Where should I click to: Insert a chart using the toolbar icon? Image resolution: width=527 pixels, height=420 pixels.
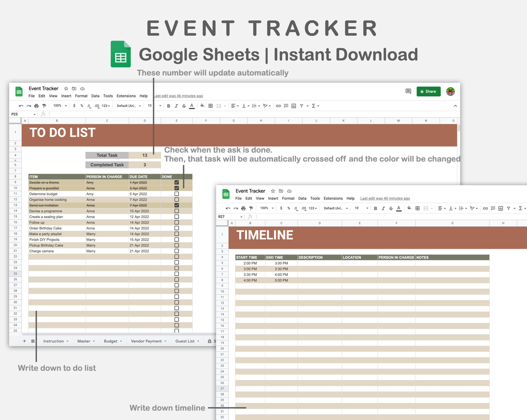(294, 106)
